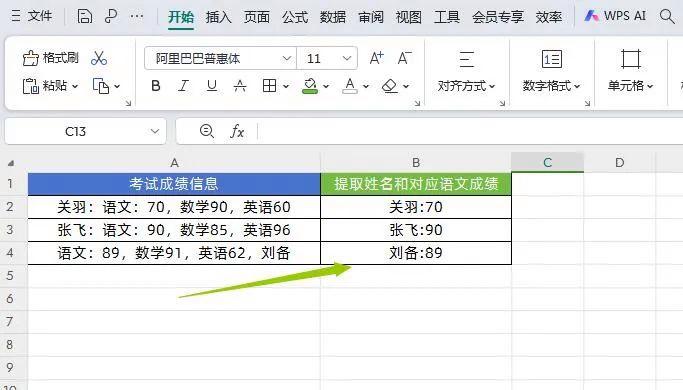The width and height of the screenshot is (683, 390).
Task: Switch to the 插入 tab
Action: point(218,17)
